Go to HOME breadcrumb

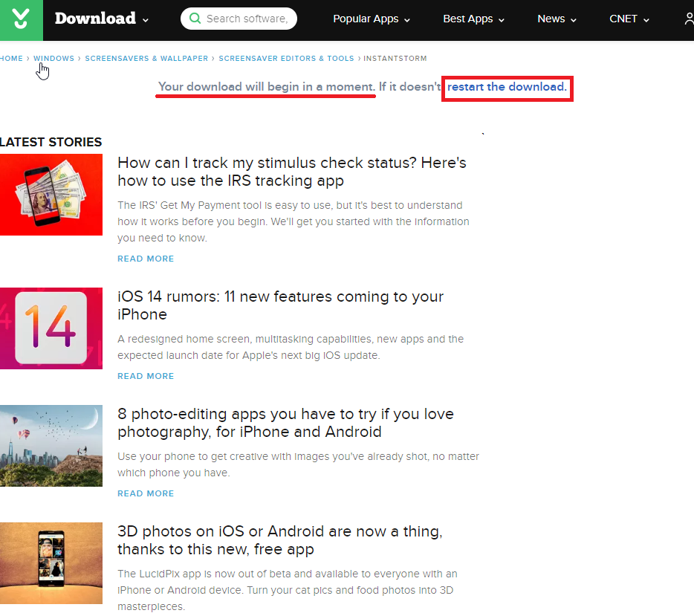point(11,59)
